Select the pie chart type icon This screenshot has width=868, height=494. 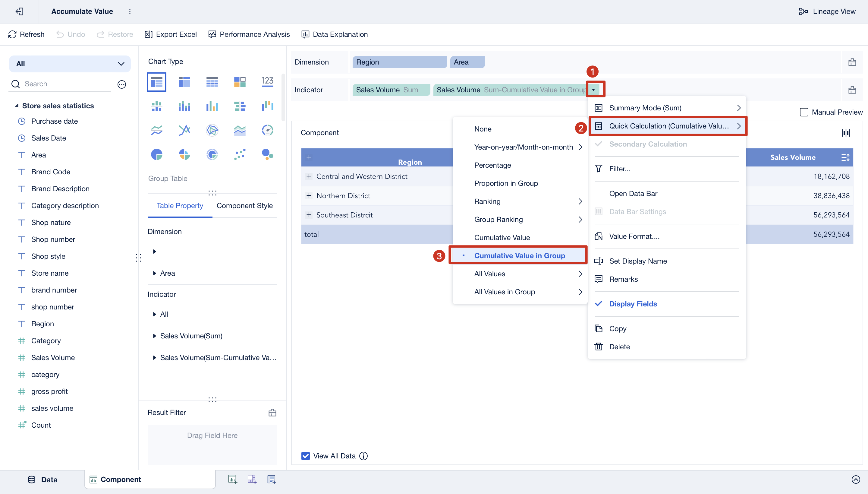tap(156, 155)
